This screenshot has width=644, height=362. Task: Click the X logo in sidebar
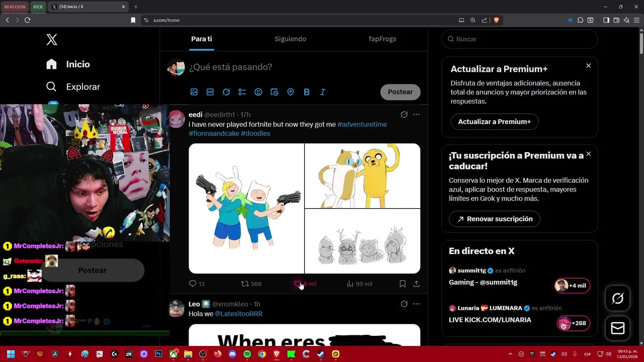coord(52,40)
